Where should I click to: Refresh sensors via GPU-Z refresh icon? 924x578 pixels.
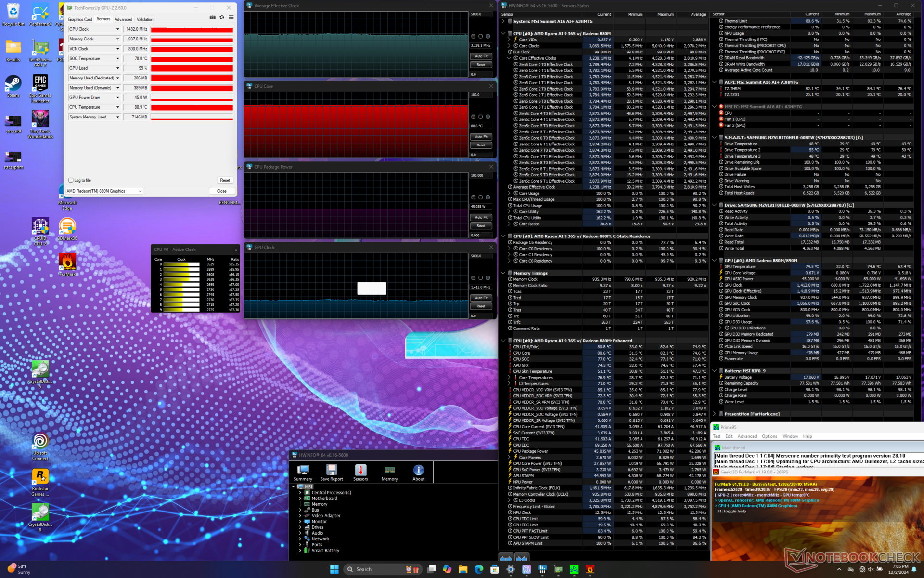point(222,18)
